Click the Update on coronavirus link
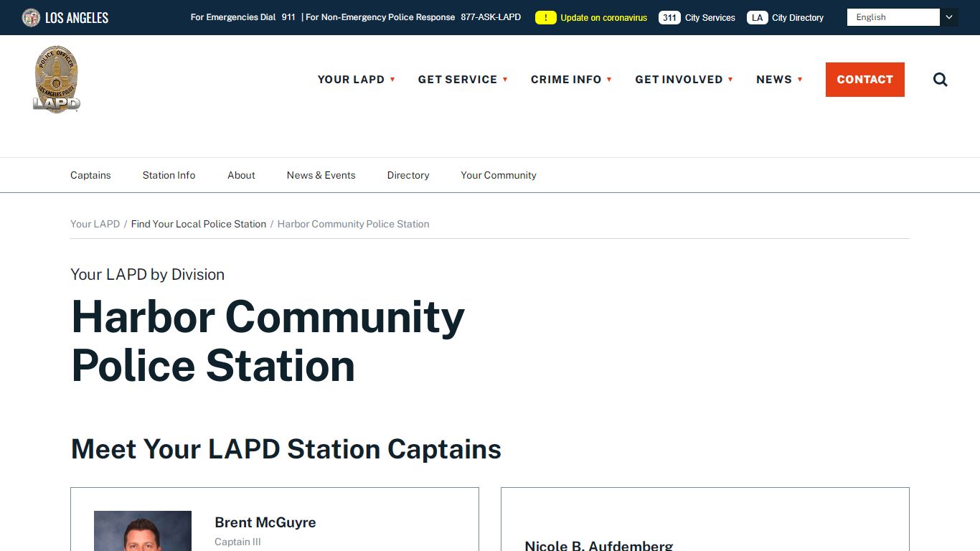Image resolution: width=980 pixels, height=551 pixels. (603, 18)
